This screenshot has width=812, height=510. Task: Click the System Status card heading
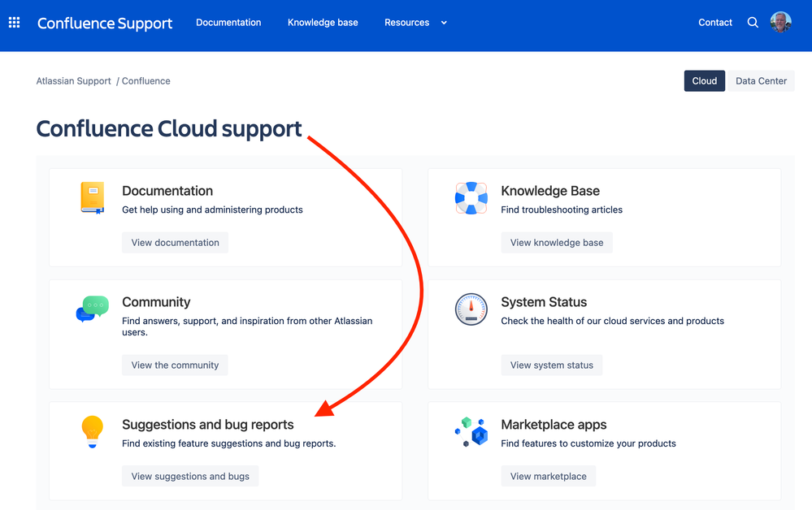click(544, 302)
